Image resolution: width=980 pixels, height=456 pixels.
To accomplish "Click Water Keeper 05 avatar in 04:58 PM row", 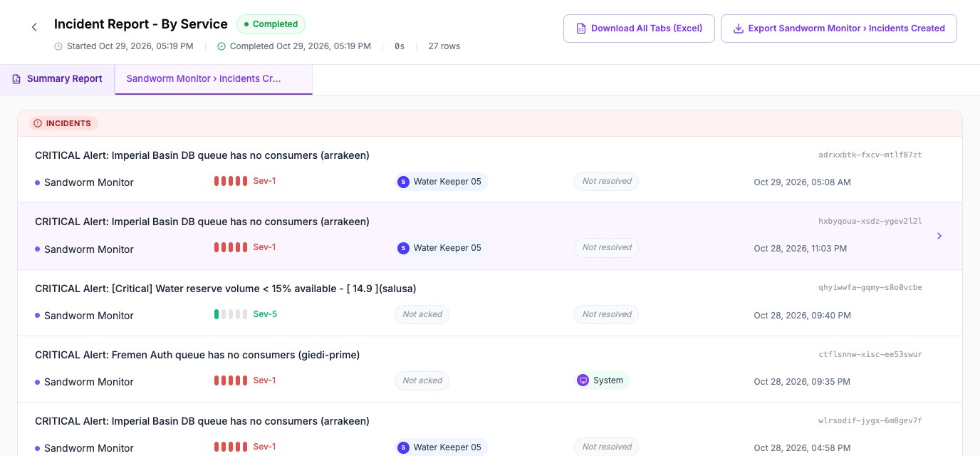I will 403,447.
